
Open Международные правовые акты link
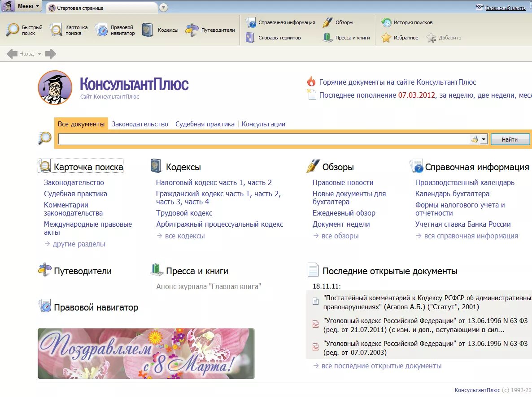point(87,228)
